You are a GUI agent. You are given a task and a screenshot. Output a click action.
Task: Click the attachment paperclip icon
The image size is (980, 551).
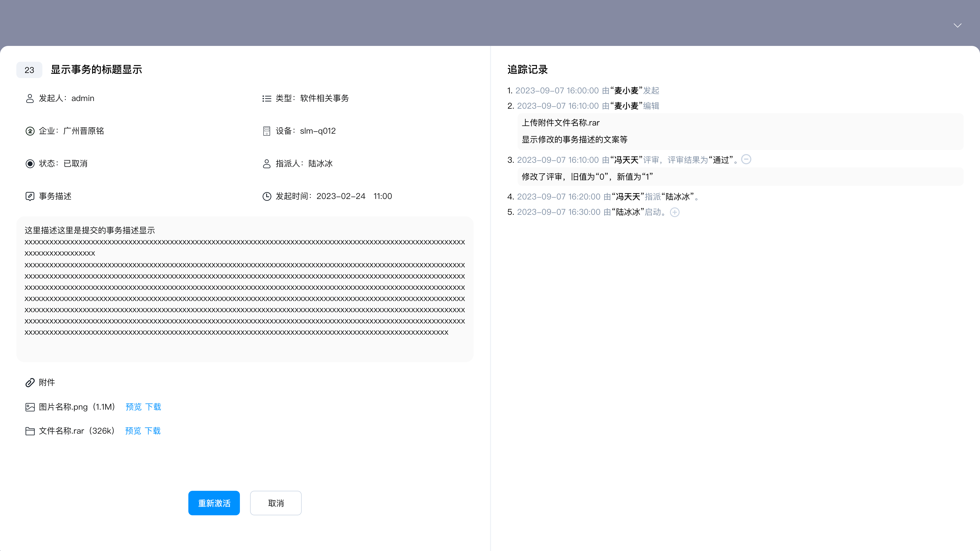click(x=30, y=383)
